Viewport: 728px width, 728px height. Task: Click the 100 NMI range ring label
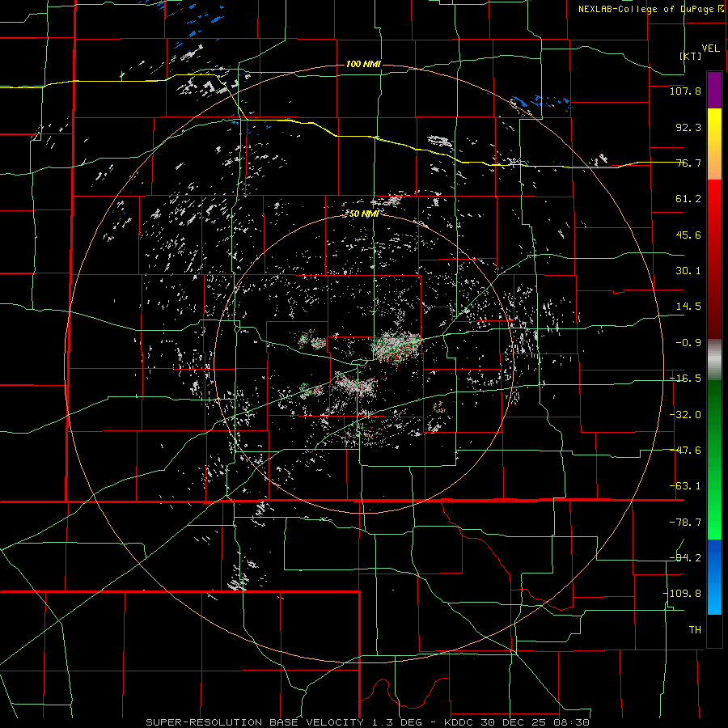pos(363,64)
